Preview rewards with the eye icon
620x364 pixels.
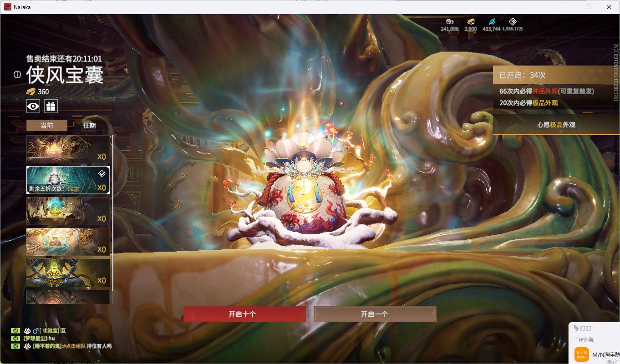click(x=33, y=106)
